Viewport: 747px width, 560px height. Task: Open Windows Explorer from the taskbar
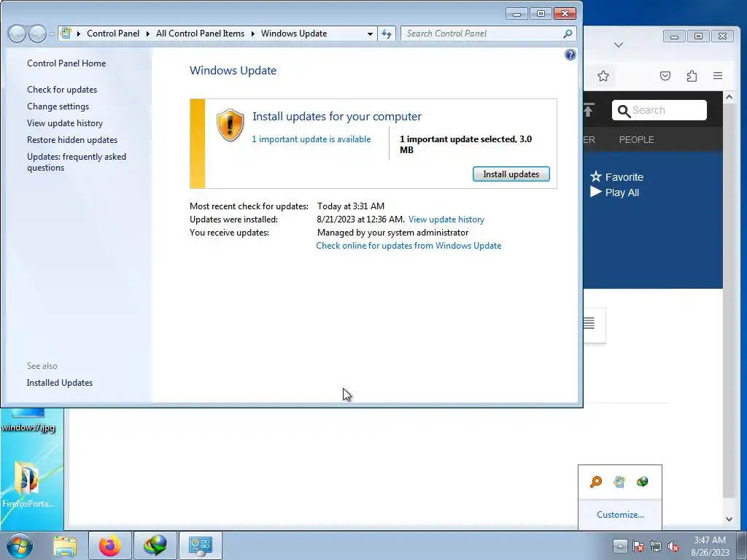pyautogui.click(x=65, y=545)
